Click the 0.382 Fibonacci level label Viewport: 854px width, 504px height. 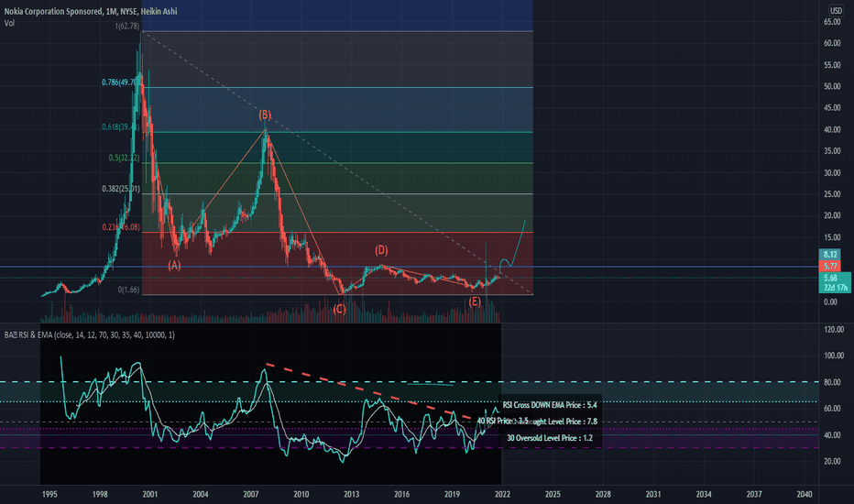click(120, 189)
